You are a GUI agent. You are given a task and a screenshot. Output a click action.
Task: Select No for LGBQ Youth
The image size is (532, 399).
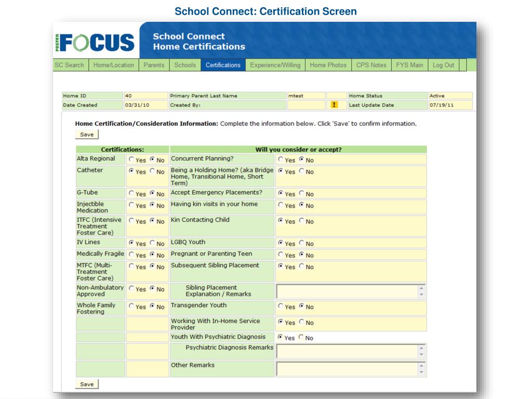pyautogui.click(x=302, y=243)
